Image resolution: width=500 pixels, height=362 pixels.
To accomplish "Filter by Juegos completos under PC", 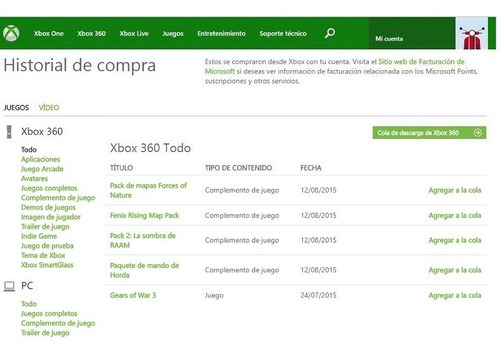I will coord(49,314).
